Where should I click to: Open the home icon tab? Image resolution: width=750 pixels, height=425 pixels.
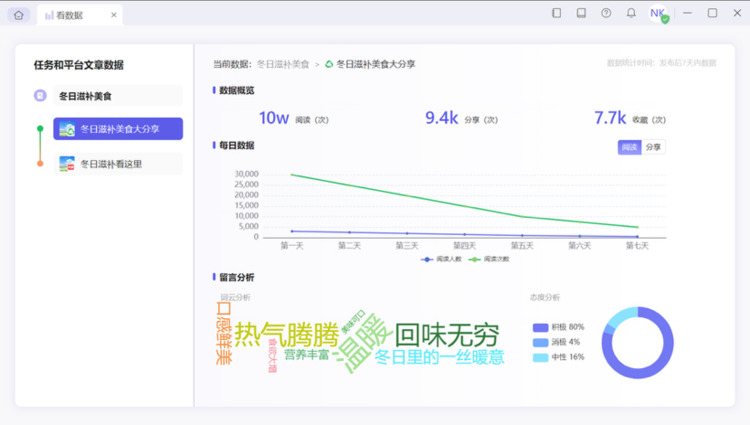(x=19, y=15)
